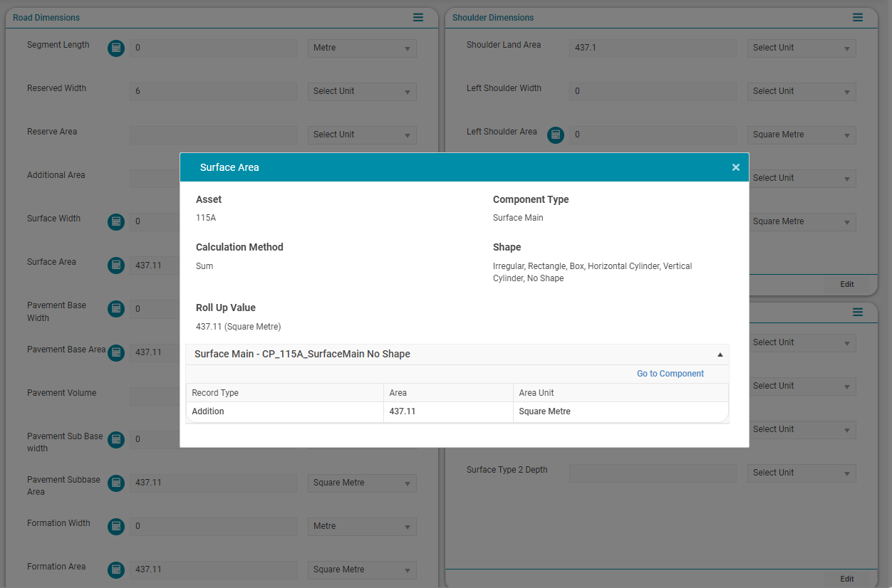Click the Shoulder Dimensions panel title
This screenshot has width=892, height=588.
tap(493, 18)
